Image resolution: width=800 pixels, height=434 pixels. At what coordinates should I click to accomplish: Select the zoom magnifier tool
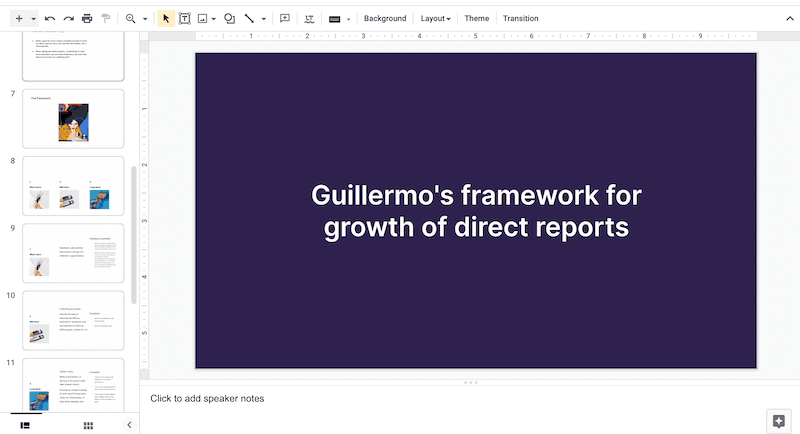click(x=131, y=18)
